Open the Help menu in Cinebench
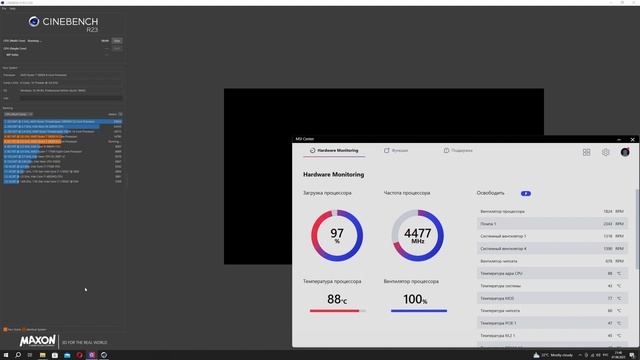This screenshot has height=360, width=640. click(x=13, y=8)
